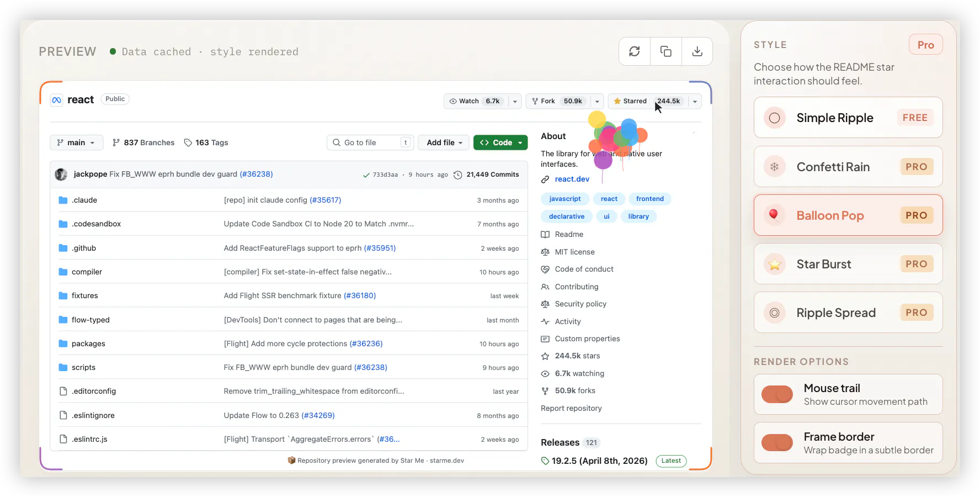Click jackpope's avatar in commit row

click(61, 175)
